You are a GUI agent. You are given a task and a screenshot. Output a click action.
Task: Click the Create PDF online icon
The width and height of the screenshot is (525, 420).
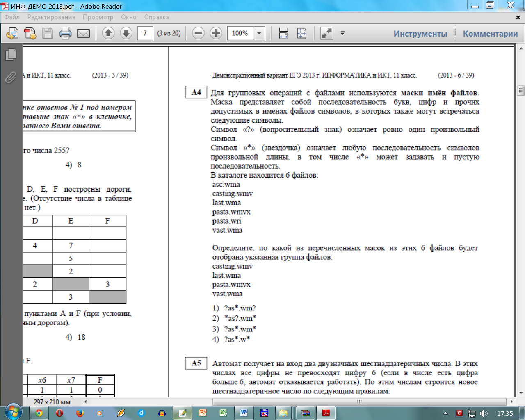30,33
